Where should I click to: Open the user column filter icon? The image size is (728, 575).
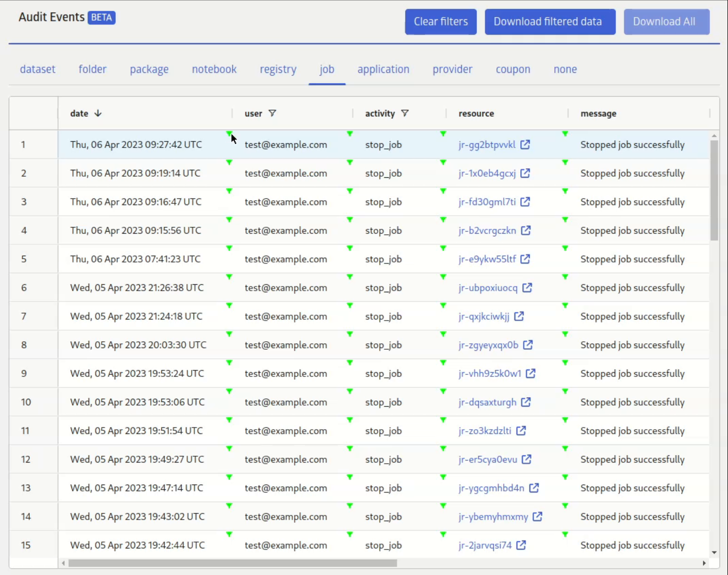pyautogui.click(x=272, y=113)
